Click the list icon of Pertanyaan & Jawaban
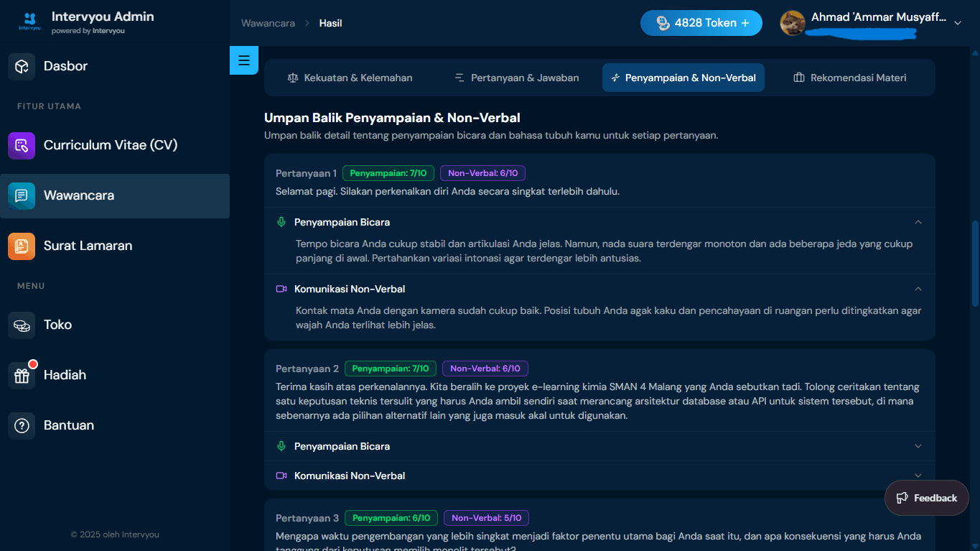This screenshot has height=551, width=980. (459, 78)
